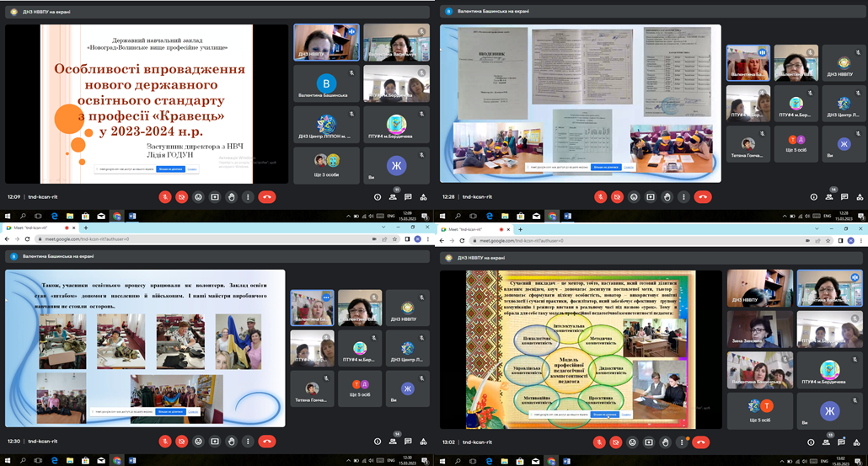Select 'Ще 3 особи' tile in 12:09 meeting
The image size is (868, 466).
click(326, 163)
